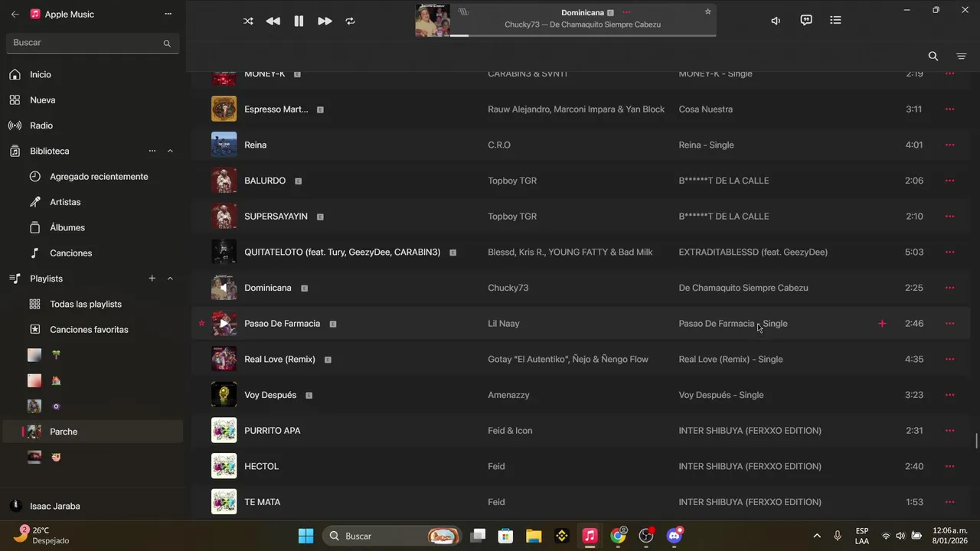
Task: Open album Cosa Nuestra
Action: (x=706, y=109)
